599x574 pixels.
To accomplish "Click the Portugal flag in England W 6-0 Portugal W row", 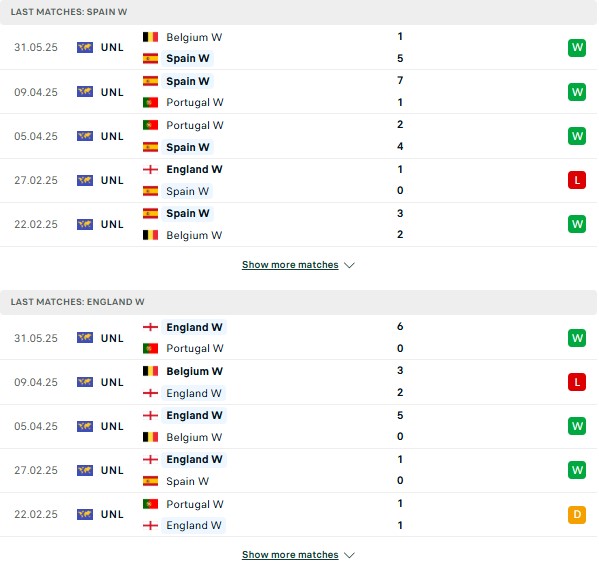I will coord(151,348).
